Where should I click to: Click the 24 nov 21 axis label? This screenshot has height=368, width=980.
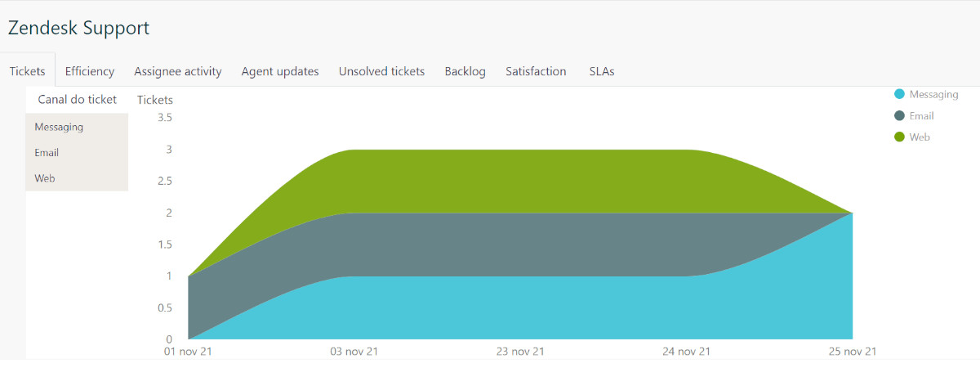click(x=686, y=352)
